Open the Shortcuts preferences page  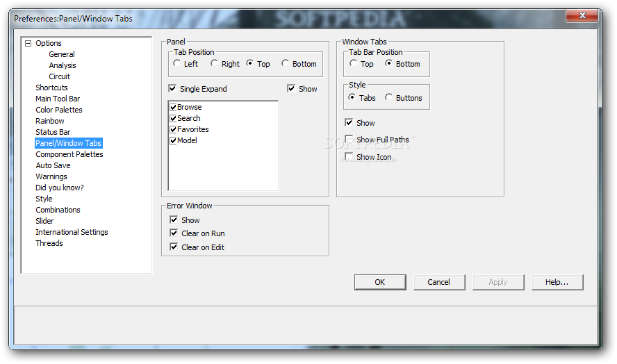(51, 88)
